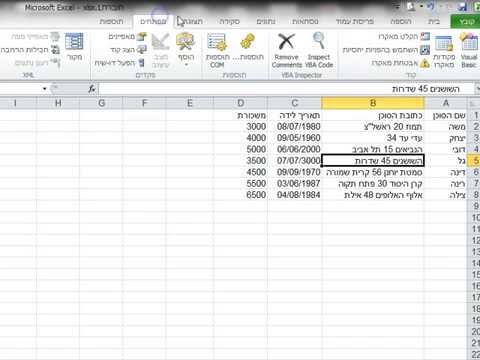Image resolution: width=480 pixels, height=360 pixels.
Task: Select address cell 'הנביאים 15 תל אביב'
Action: click(373, 149)
